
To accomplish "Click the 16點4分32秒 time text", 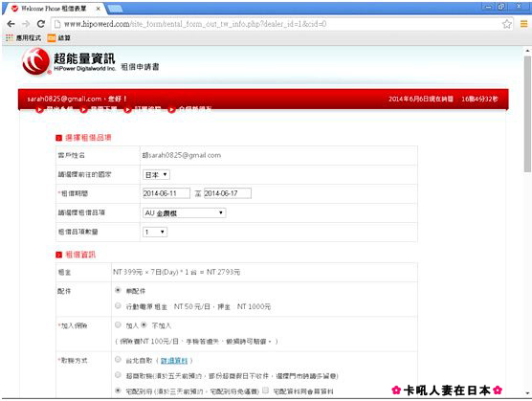I will 479,99.
